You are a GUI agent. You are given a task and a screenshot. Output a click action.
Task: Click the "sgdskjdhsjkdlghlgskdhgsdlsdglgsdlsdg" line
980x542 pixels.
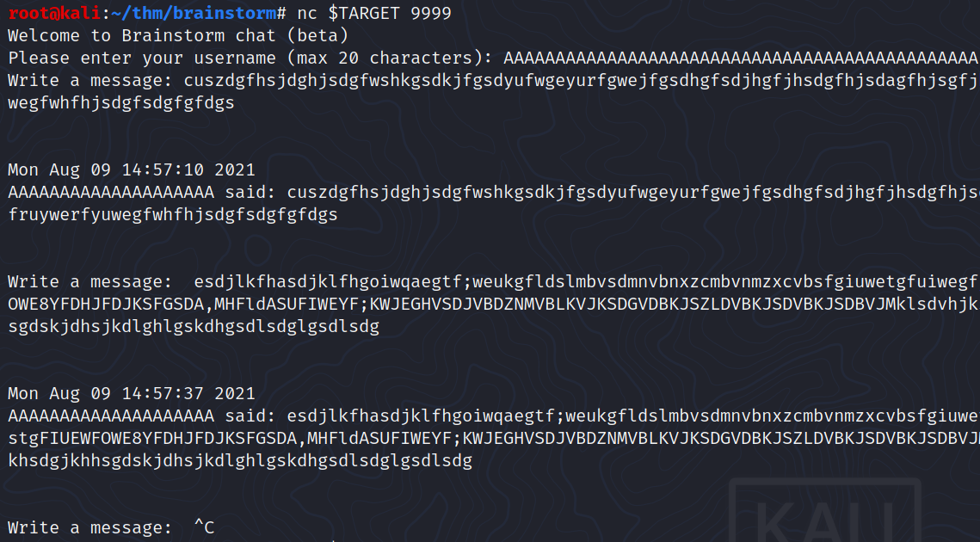(x=194, y=327)
